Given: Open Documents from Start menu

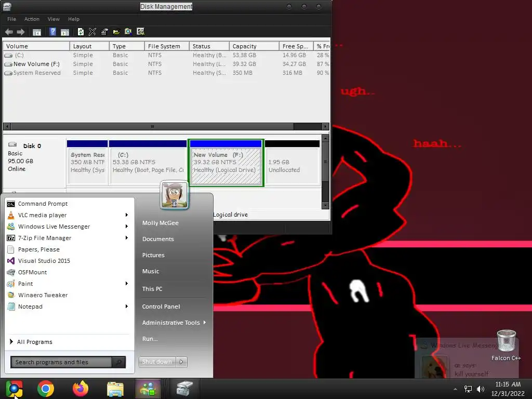Looking at the screenshot, I should [158, 239].
